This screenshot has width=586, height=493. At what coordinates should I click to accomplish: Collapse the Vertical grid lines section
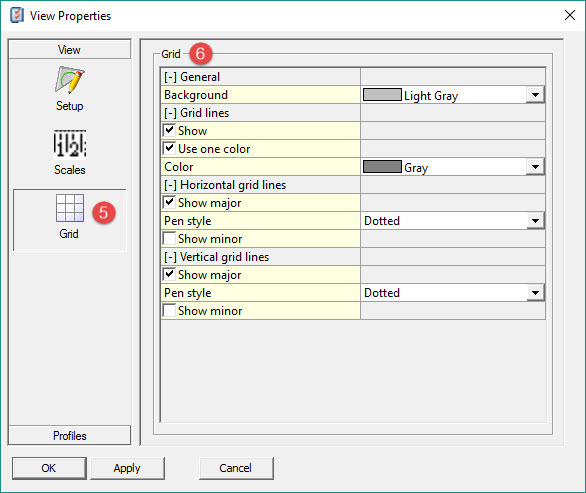[170, 257]
